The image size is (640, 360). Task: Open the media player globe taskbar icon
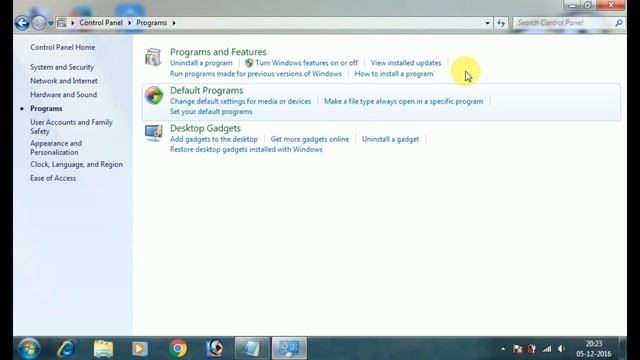(x=215, y=348)
